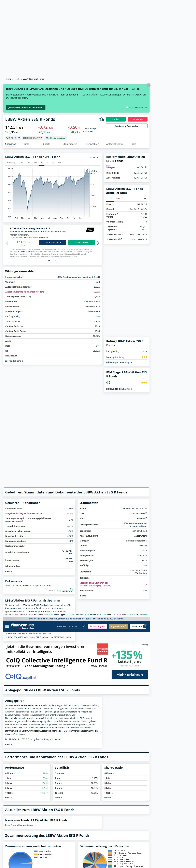Image resolution: width=196 pixels, height=868 pixels.
Task: Expand 'mehr' under Gebühren + Konditionen
Action: pyautogui.click(x=9, y=571)
